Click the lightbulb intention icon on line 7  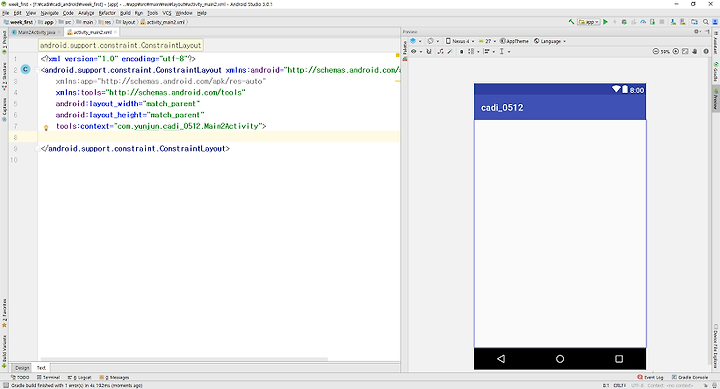click(x=46, y=128)
